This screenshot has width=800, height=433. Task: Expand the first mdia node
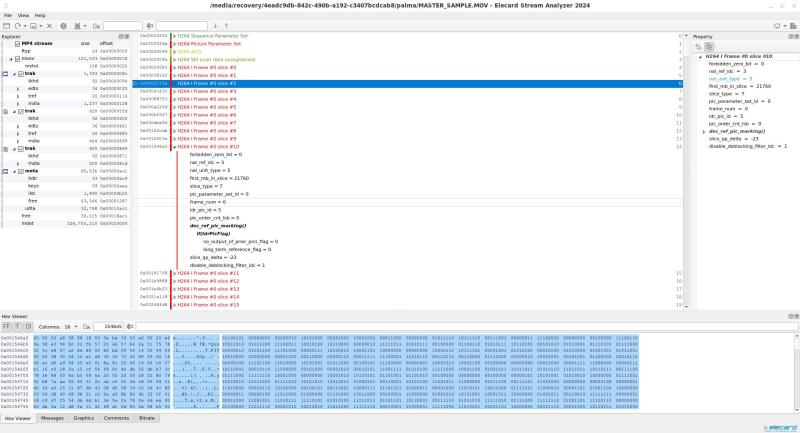(18, 104)
